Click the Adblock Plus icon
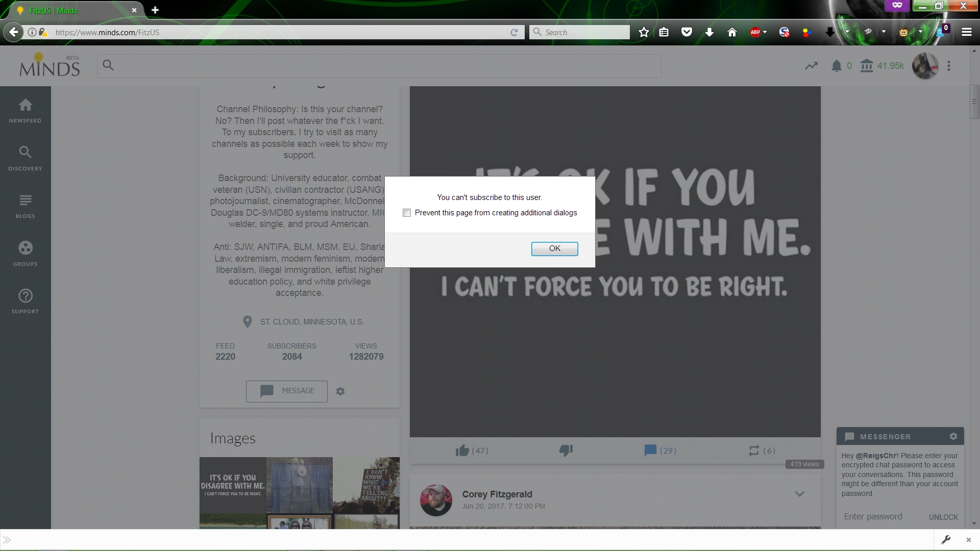The height and width of the screenshot is (551, 980). (x=755, y=32)
